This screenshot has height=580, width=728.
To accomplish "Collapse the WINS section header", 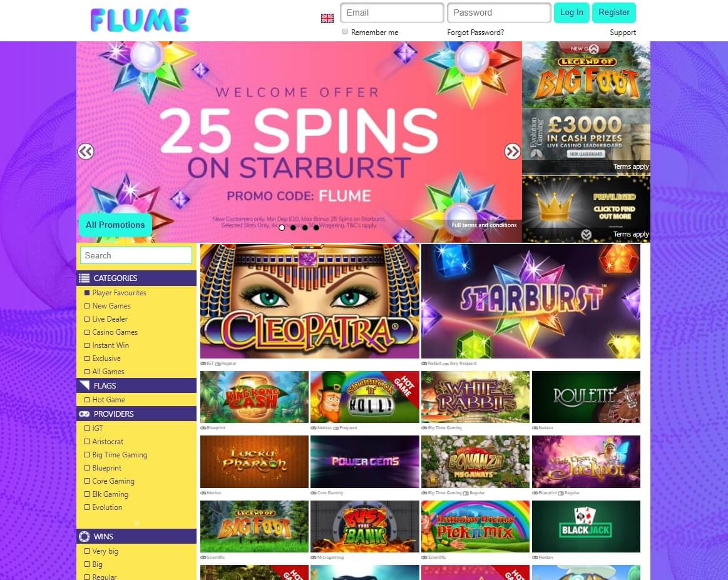I will point(136,536).
